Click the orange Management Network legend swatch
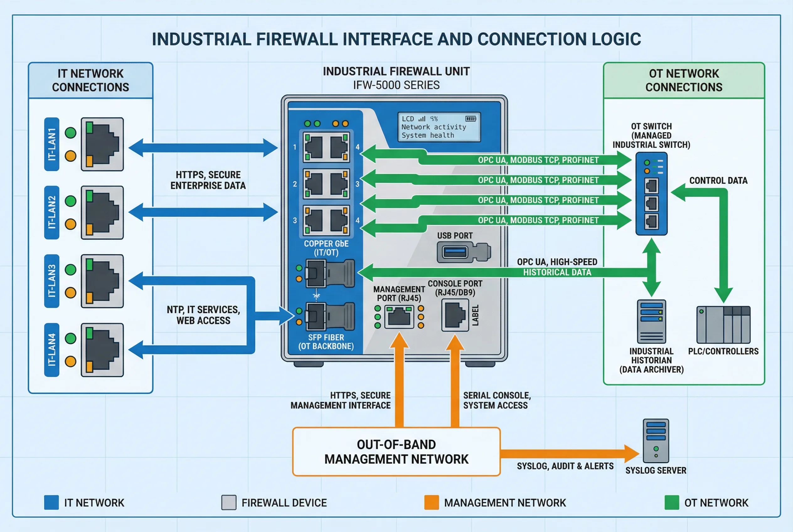The width and height of the screenshot is (793, 532). coord(432,503)
